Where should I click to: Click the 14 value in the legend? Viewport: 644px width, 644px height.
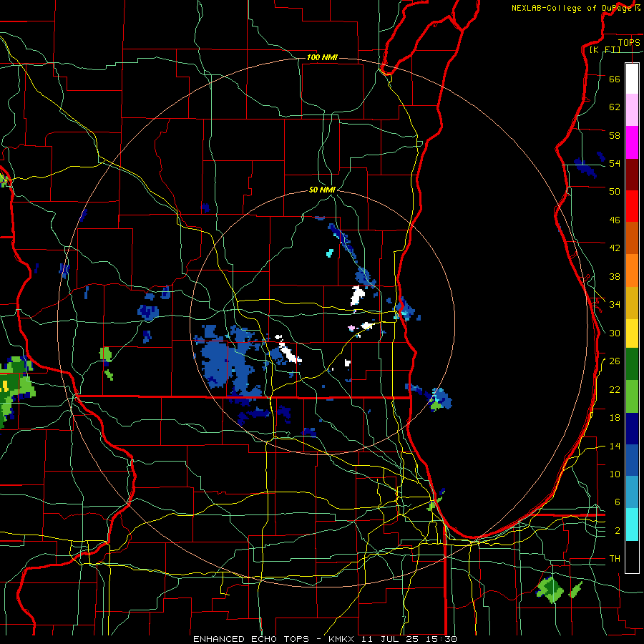(x=615, y=446)
